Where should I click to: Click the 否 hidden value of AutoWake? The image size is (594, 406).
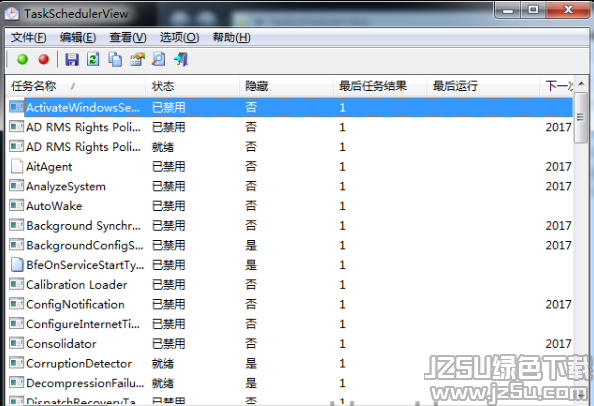[251, 206]
